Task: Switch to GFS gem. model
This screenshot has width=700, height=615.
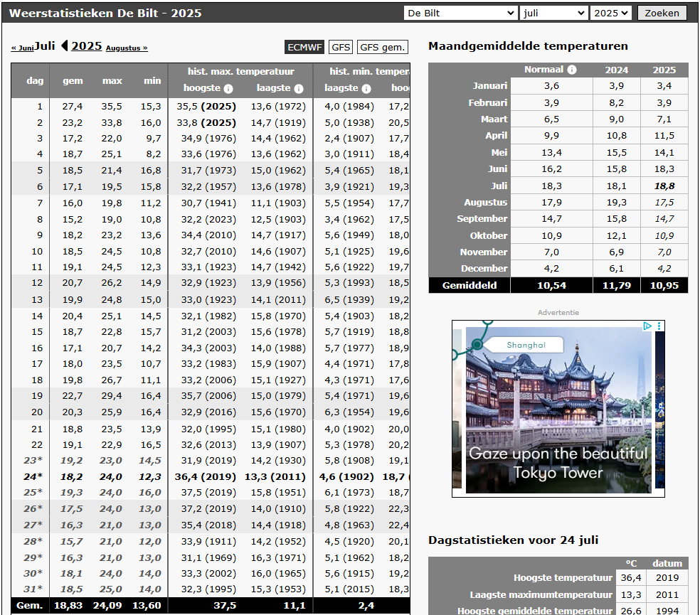Action: [382, 47]
